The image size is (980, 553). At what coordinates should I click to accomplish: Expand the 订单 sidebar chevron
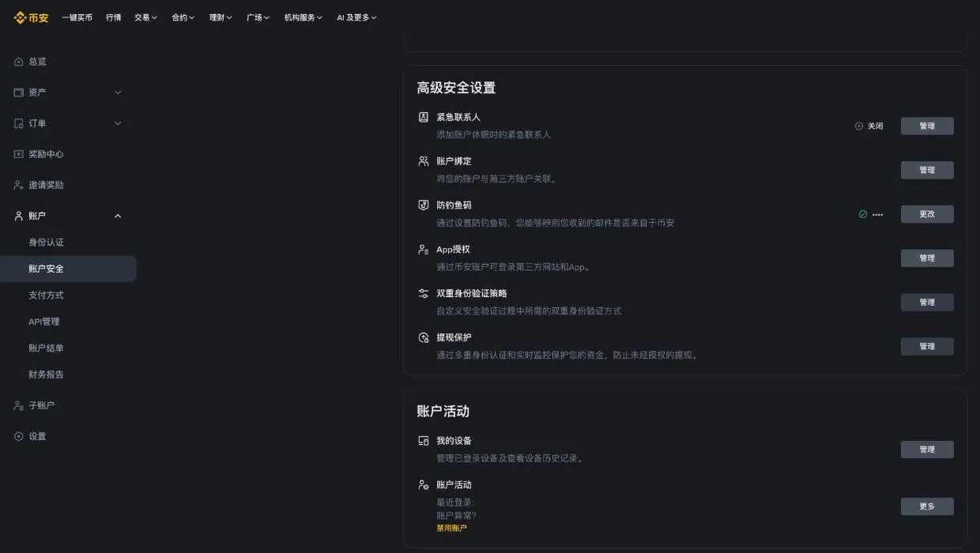click(x=118, y=123)
